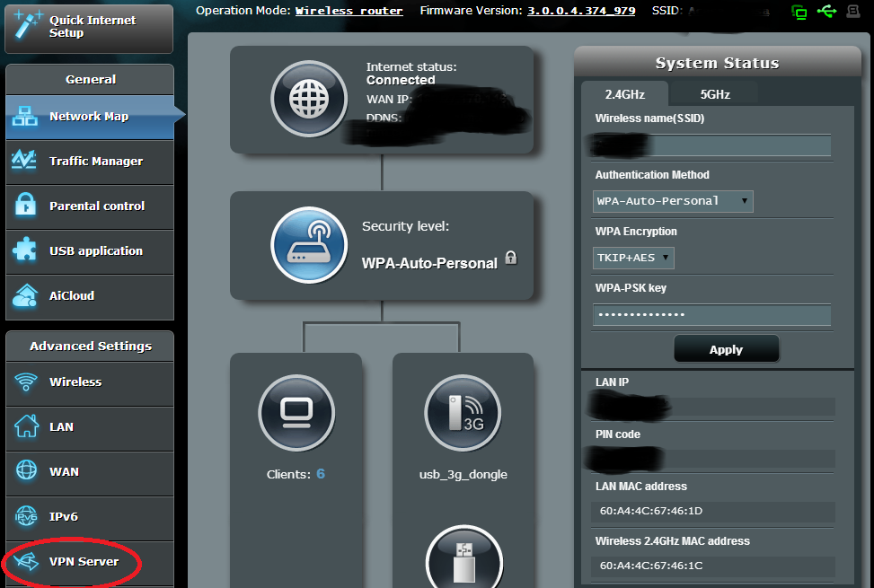
Task: Focus the WPA-PSK key field
Action: pyautogui.click(x=711, y=314)
